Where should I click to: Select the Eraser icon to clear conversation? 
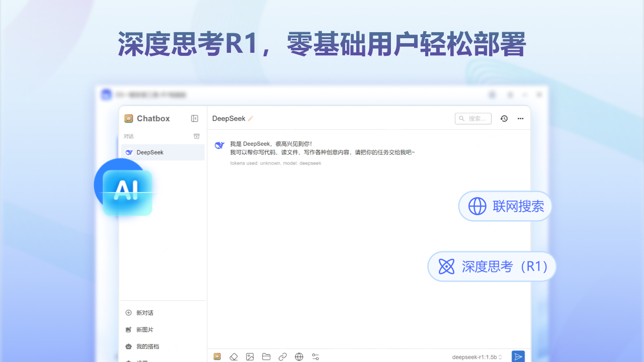233,356
